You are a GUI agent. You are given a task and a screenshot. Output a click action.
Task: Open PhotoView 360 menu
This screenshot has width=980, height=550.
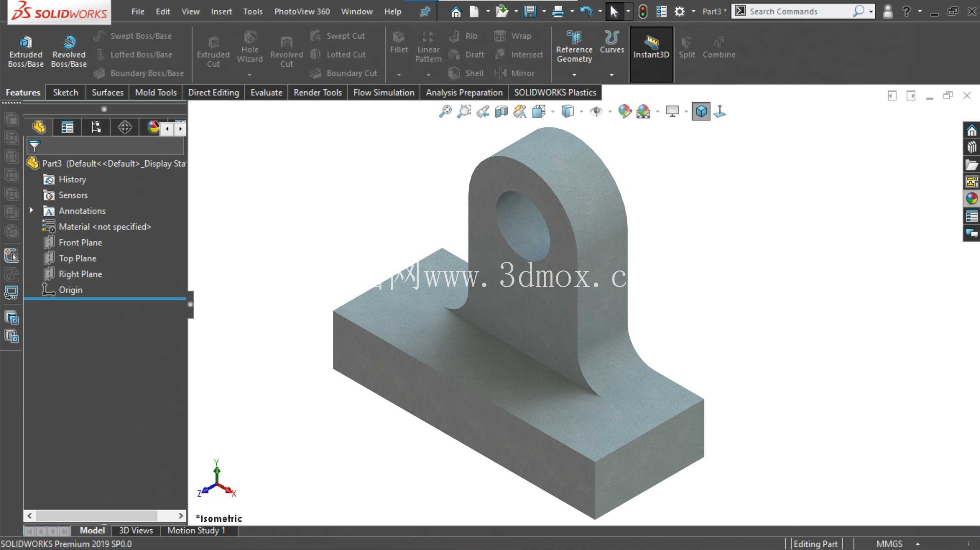(x=302, y=11)
